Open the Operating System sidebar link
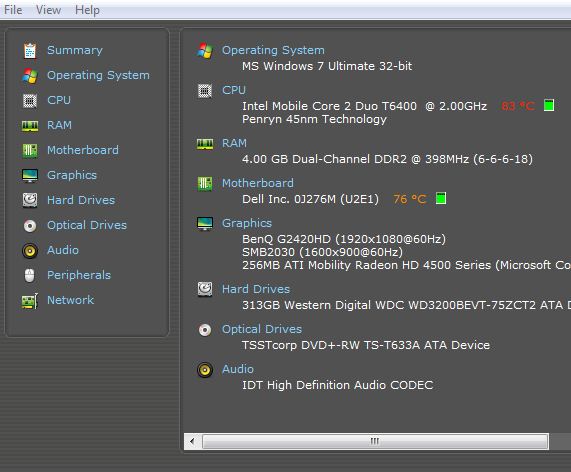571x472 pixels. tap(98, 75)
